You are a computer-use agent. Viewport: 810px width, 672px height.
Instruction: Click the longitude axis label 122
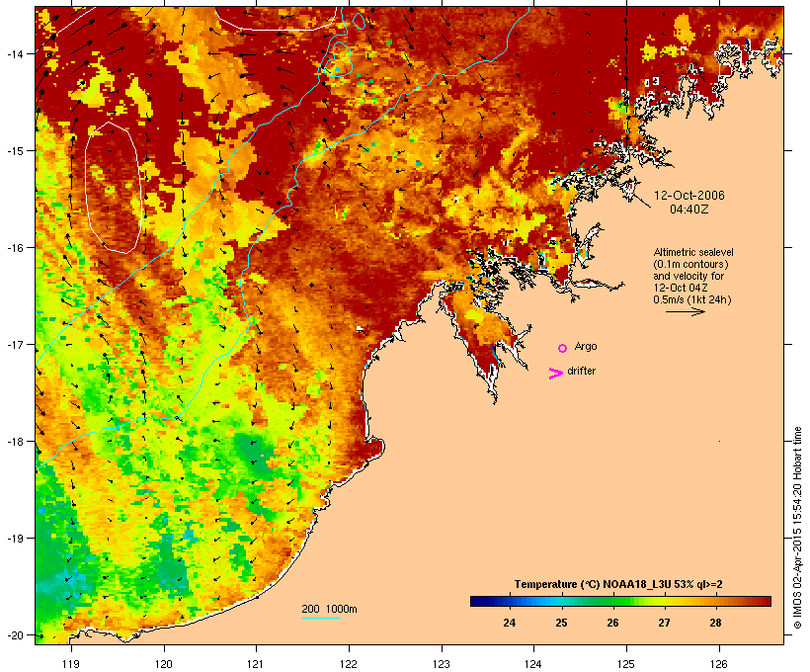coord(349,664)
